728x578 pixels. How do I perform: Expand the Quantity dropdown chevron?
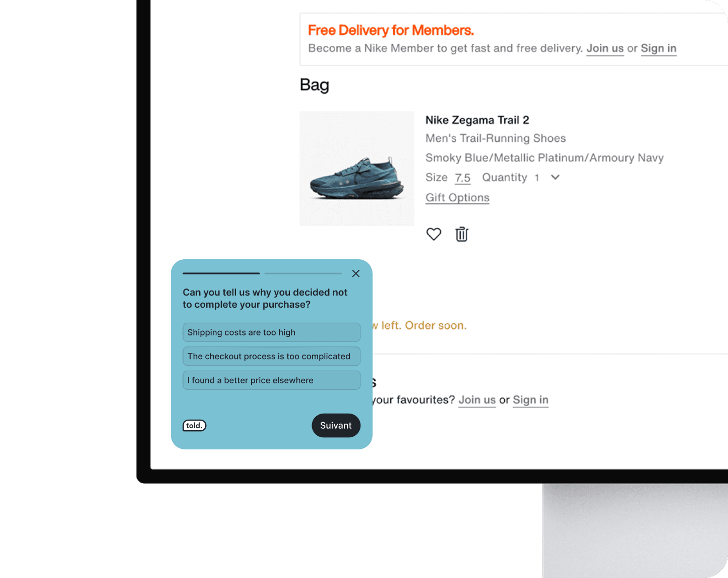coord(555,177)
